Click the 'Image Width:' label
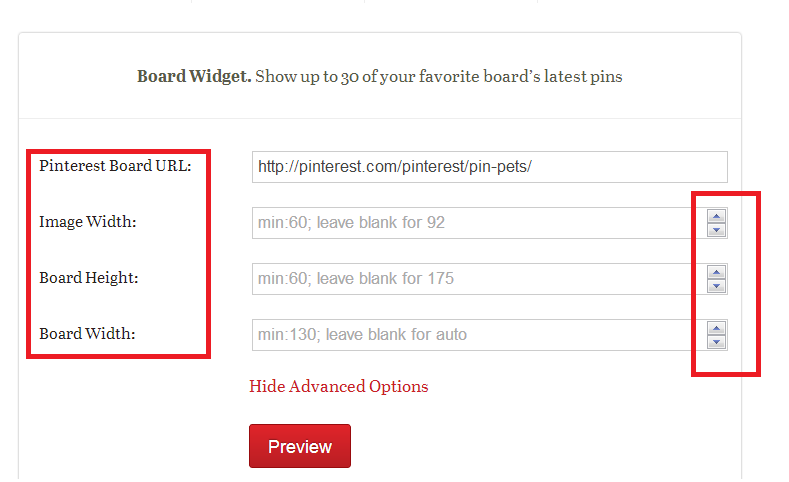 (x=88, y=222)
